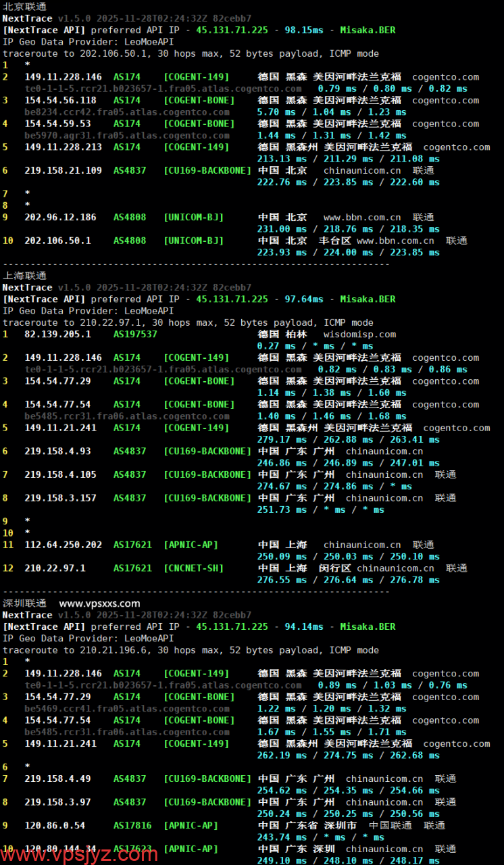Click the 279.17 ms latency value
504x865 pixels.
coord(282,440)
